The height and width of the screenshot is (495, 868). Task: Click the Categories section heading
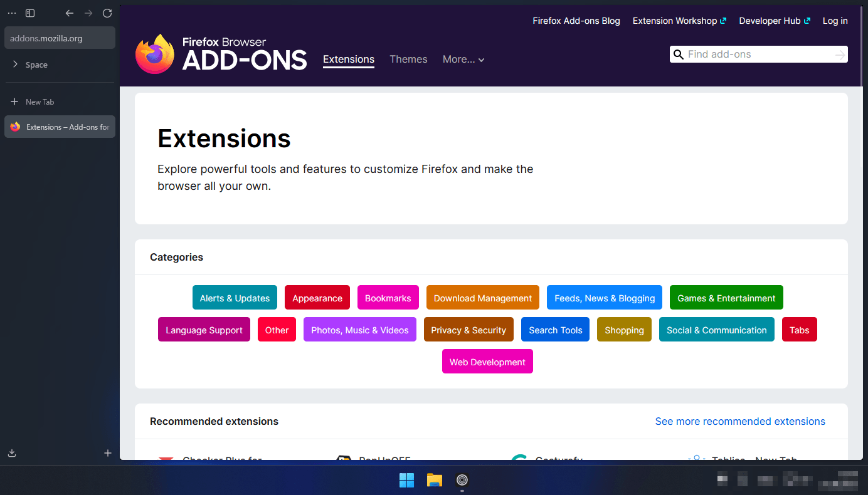point(177,258)
